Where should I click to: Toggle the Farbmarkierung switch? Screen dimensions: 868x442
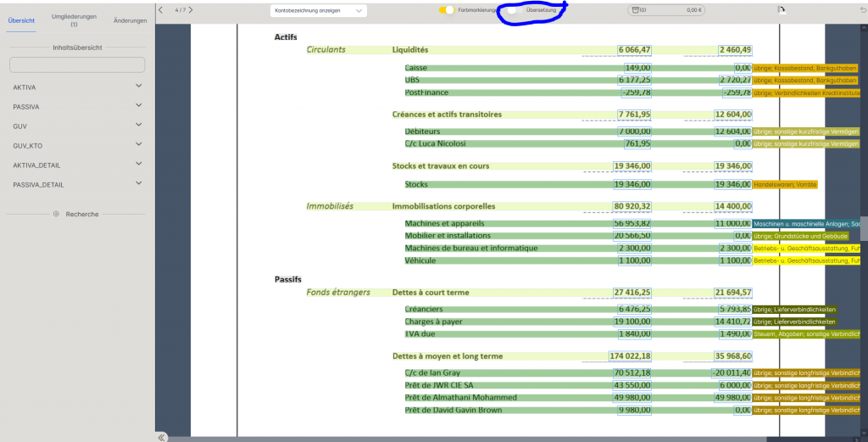pyautogui.click(x=446, y=10)
